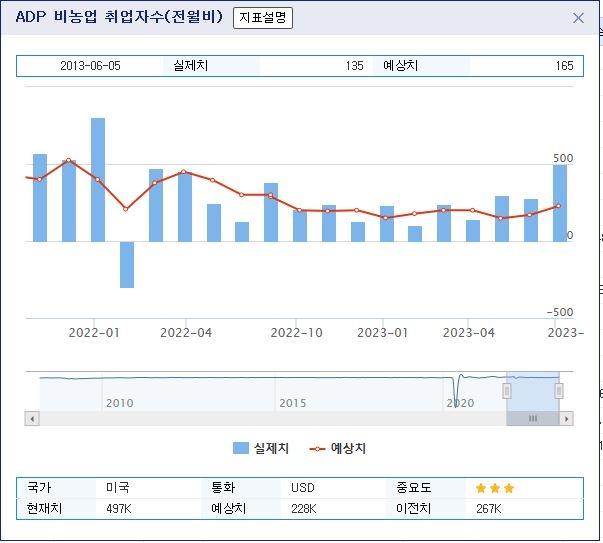Select the right range handle in navigator
The height and width of the screenshot is (543, 603).
tap(559, 391)
